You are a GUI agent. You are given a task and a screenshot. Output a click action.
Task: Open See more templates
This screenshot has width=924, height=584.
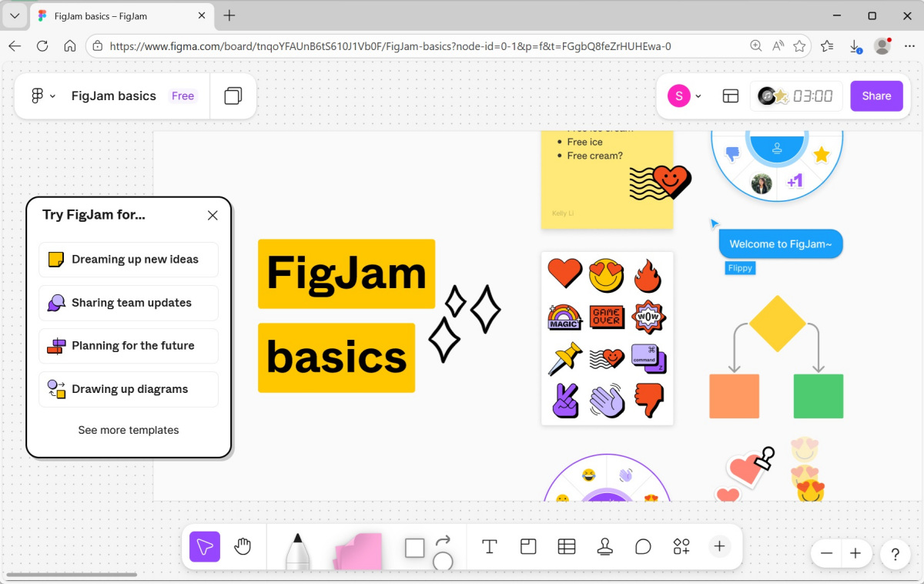point(128,430)
